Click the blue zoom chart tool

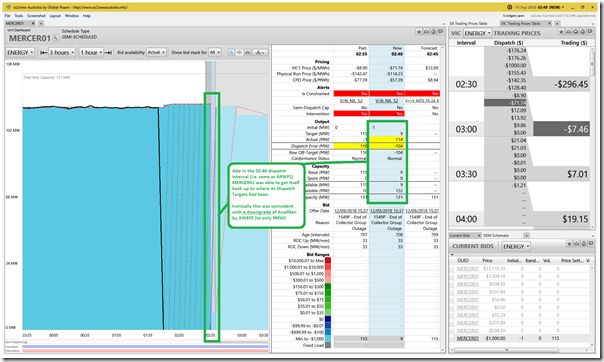(x=231, y=52)
